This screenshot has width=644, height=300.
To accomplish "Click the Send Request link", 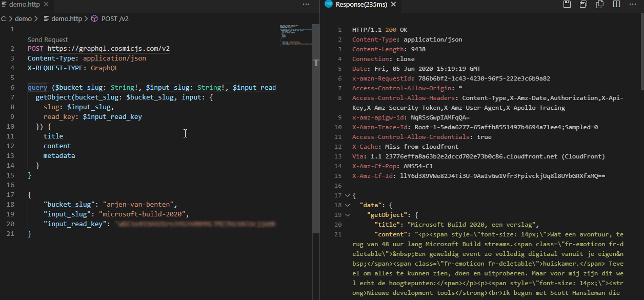I will [48, 39].
